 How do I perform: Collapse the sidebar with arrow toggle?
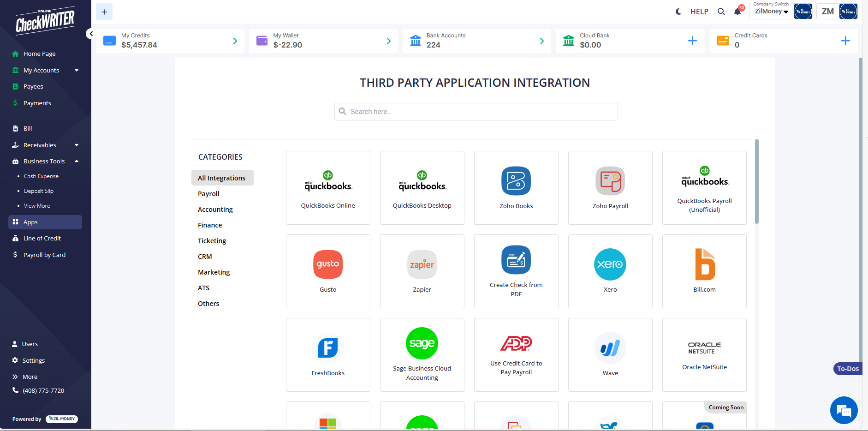[x=91, y=34]
